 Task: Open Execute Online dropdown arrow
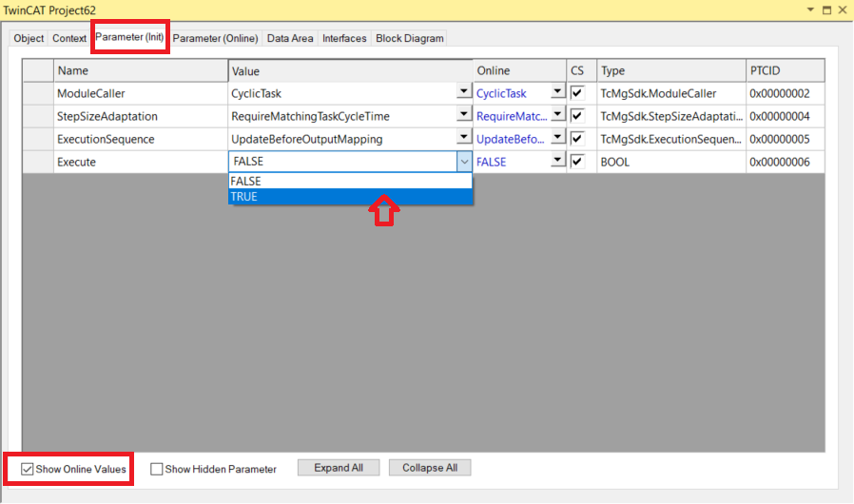click(x=557, y=160)
